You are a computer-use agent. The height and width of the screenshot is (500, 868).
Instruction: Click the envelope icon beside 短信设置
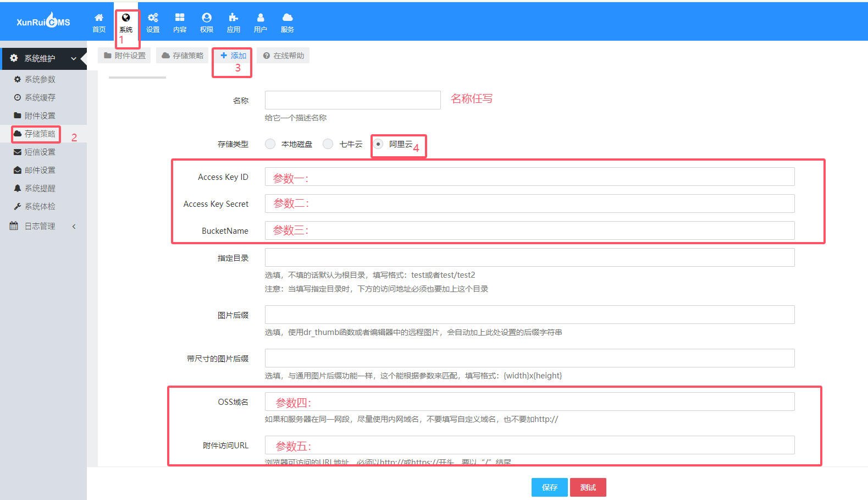tap(18, 152)
